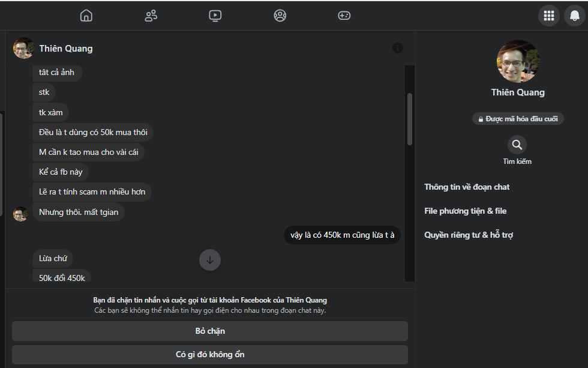This screenshot has width=588, height=368.
Task: Click Thiên Quang name in chat header
Action: pos(66,49)
